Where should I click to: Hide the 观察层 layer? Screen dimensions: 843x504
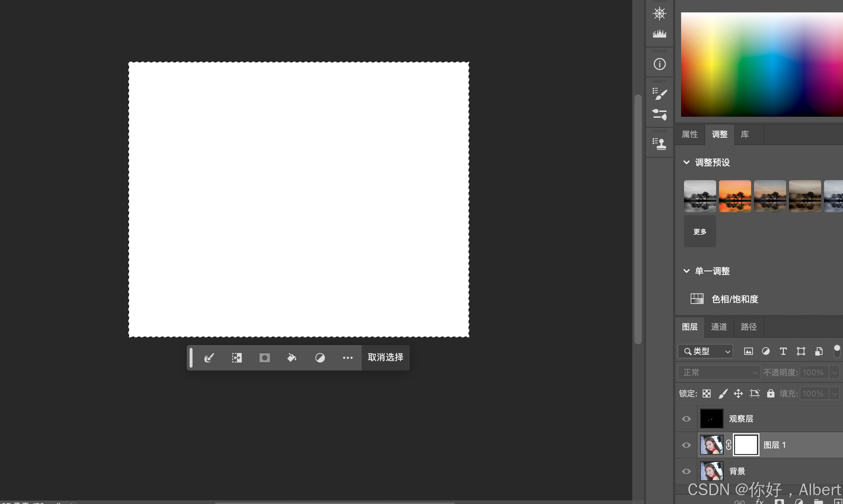click(686, 419)
